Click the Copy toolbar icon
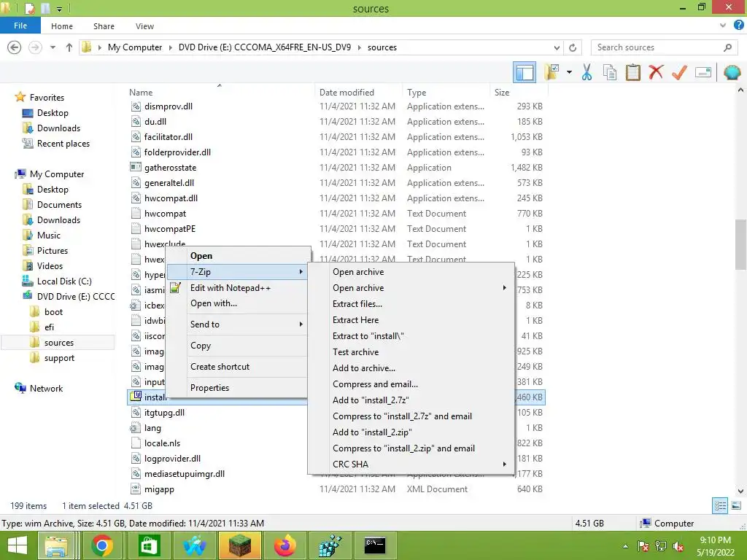 [x=609, y=72]
